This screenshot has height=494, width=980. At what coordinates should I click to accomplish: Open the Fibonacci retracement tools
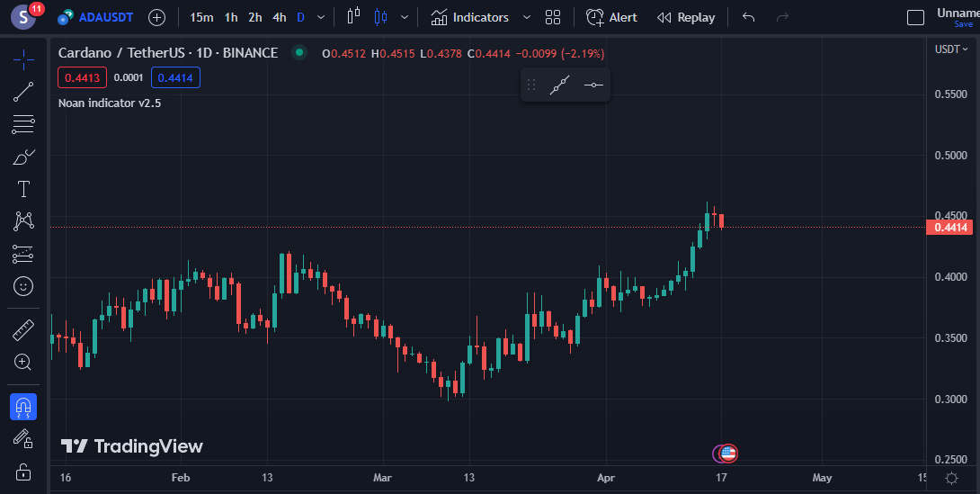[23, 124]
